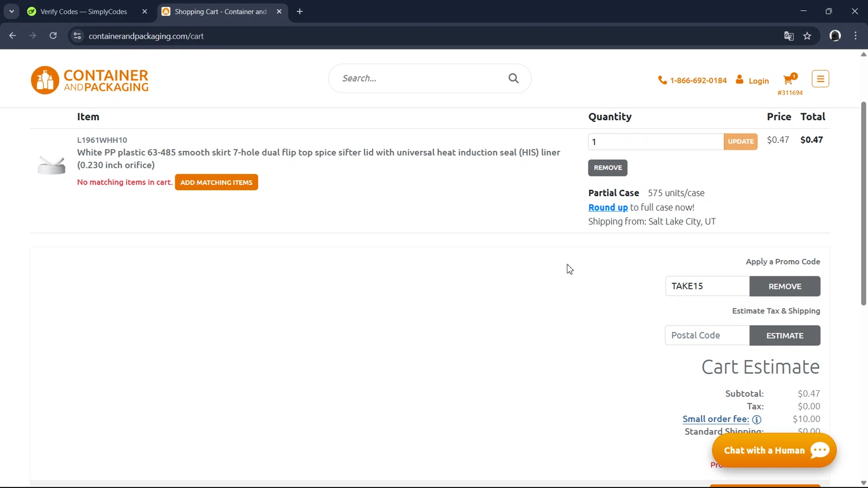Open the browser profile icon

click(x=835, y=36)
